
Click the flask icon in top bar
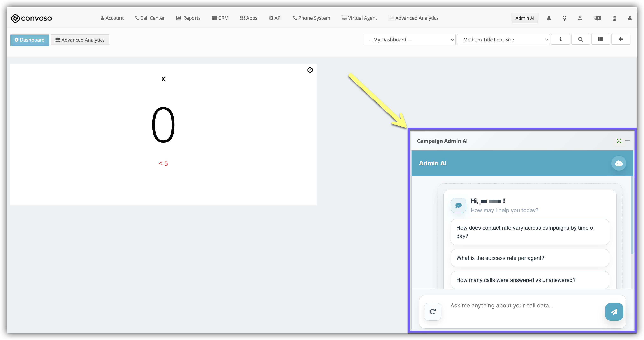(580, 18)
